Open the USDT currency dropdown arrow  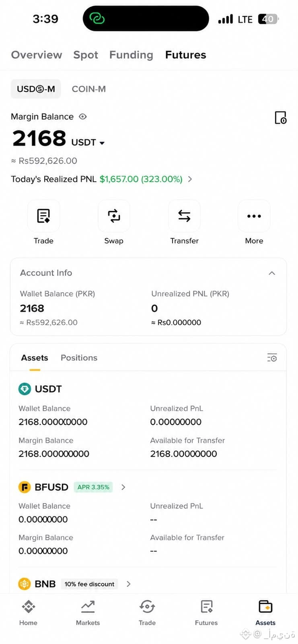102,143
